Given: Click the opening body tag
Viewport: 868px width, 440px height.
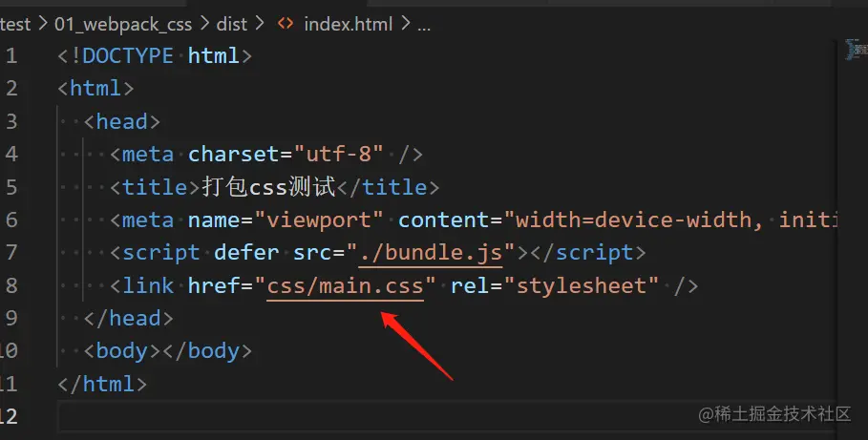Looking at the screenshot, I should pos(122,351).
